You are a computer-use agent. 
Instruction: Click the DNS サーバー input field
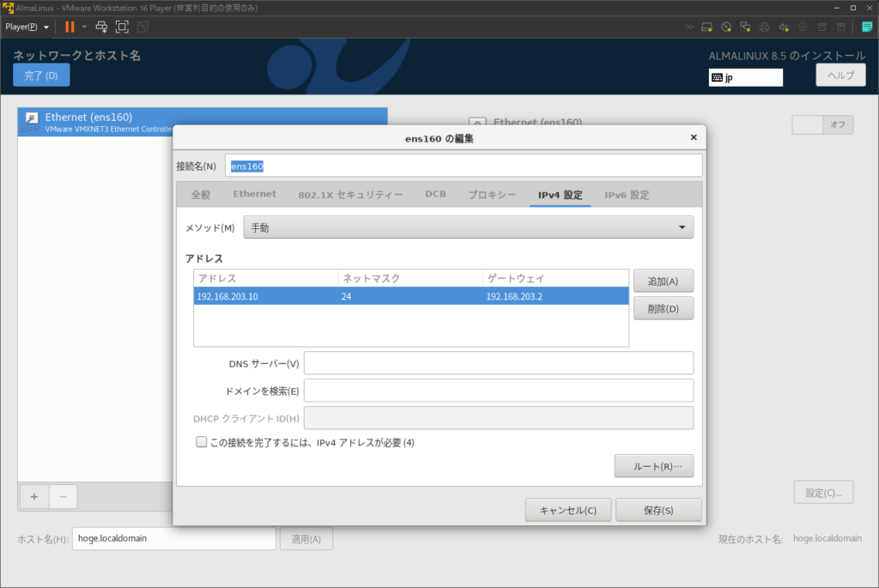click(x=499, y=363)
